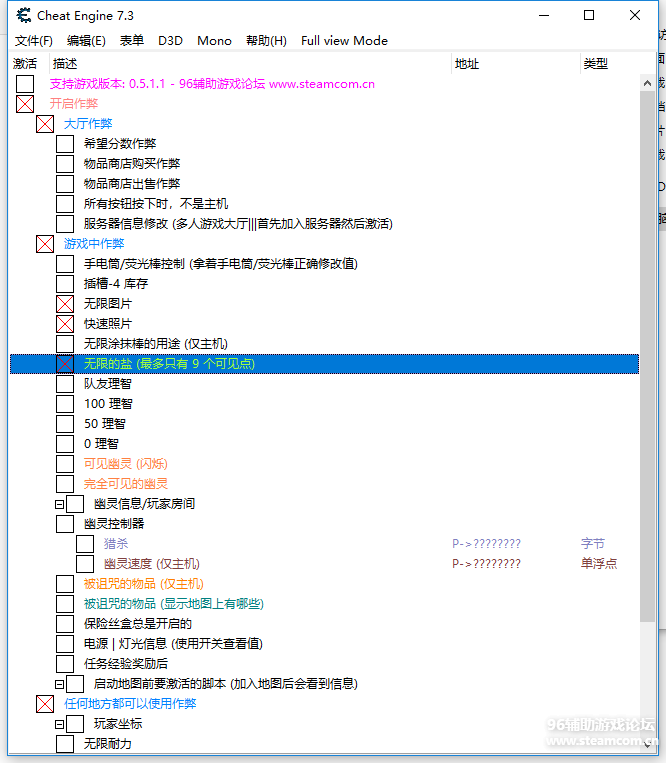Check the 任务经验奖励后 checkbox

pyautogui.click(x=65, y=664)
